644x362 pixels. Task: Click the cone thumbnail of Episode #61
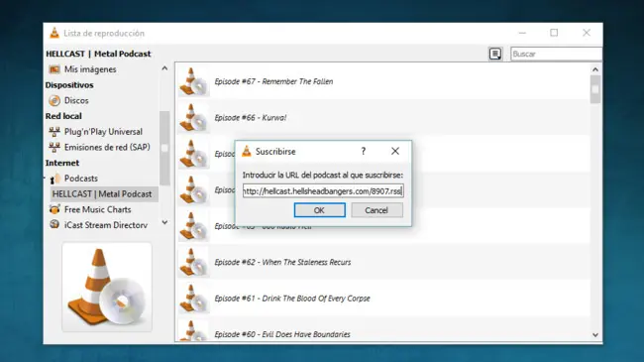tap(194, 299)
